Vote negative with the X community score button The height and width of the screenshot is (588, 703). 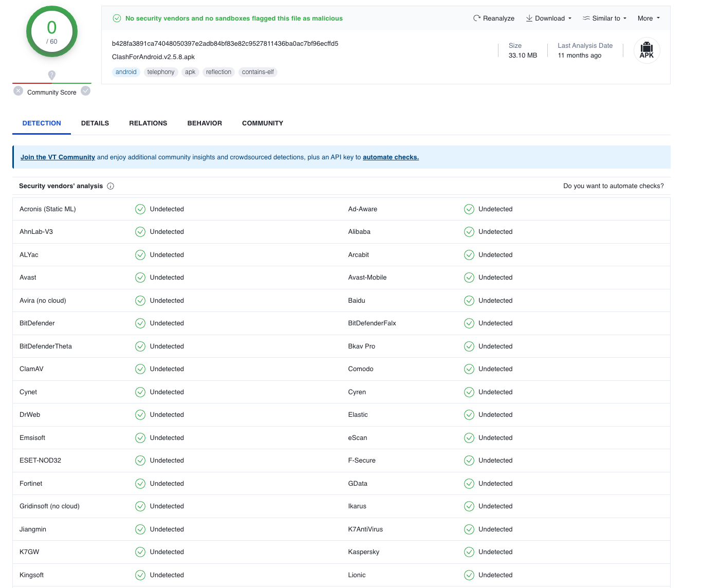(x=18, y=91)
